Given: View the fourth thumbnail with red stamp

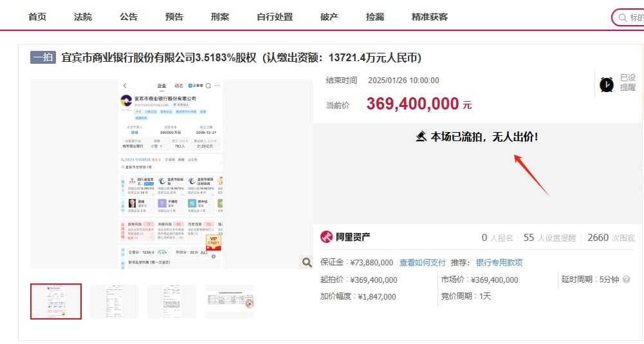Looking at the screenshot, I should tap(230, 301).
